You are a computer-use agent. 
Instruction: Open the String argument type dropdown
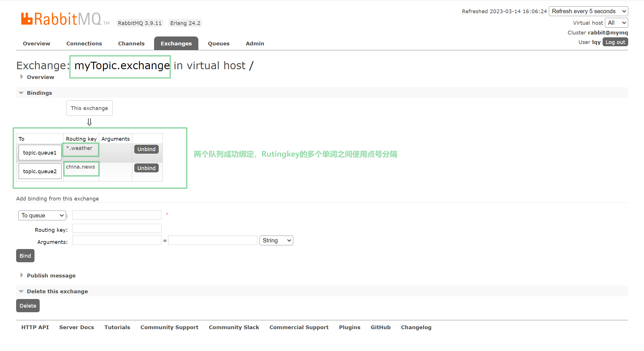[x=276, y=240]
